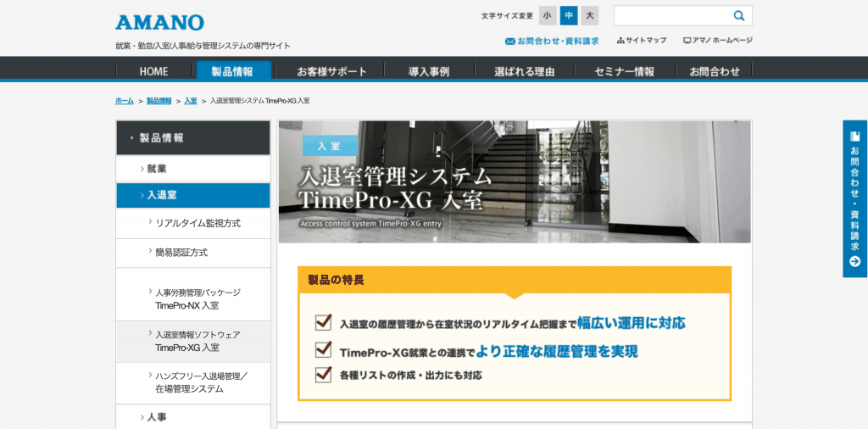This screenshot has height=429, width=868.
Task: Click inside the site search field
Action: [670, 15]
